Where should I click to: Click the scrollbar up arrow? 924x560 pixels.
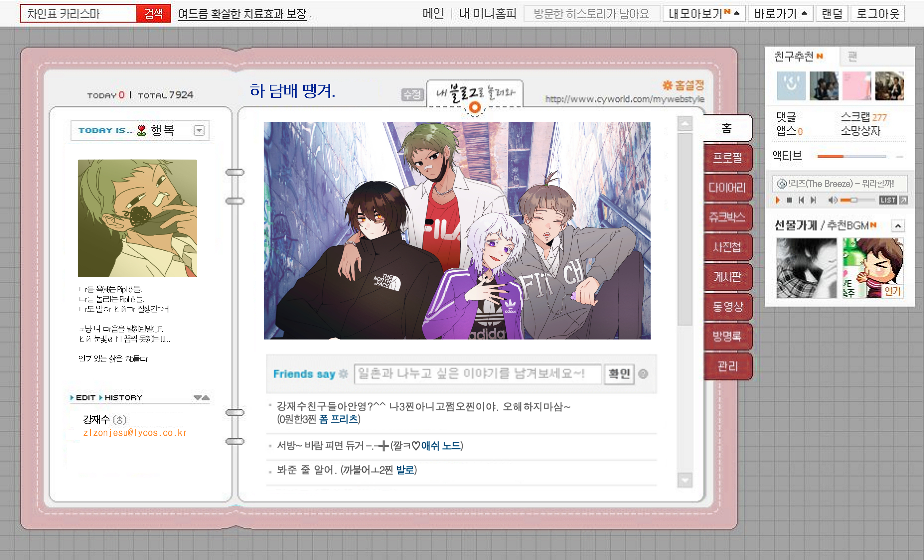(x=685, y=124)
